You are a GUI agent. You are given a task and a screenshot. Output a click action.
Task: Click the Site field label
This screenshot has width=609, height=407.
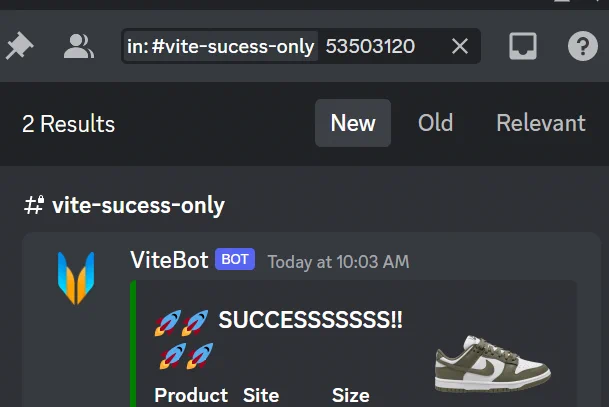[x=261, y=396]
